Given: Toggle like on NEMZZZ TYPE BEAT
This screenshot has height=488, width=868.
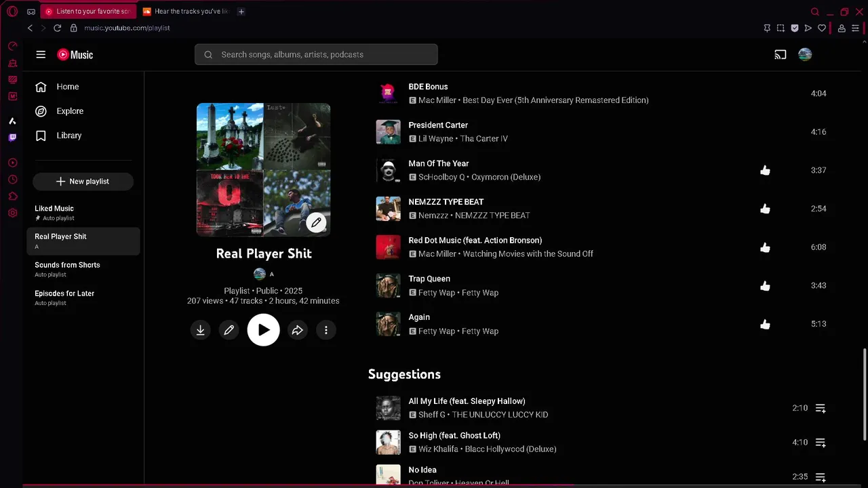Looking at the screenshot, I should [x=765, y=209].
